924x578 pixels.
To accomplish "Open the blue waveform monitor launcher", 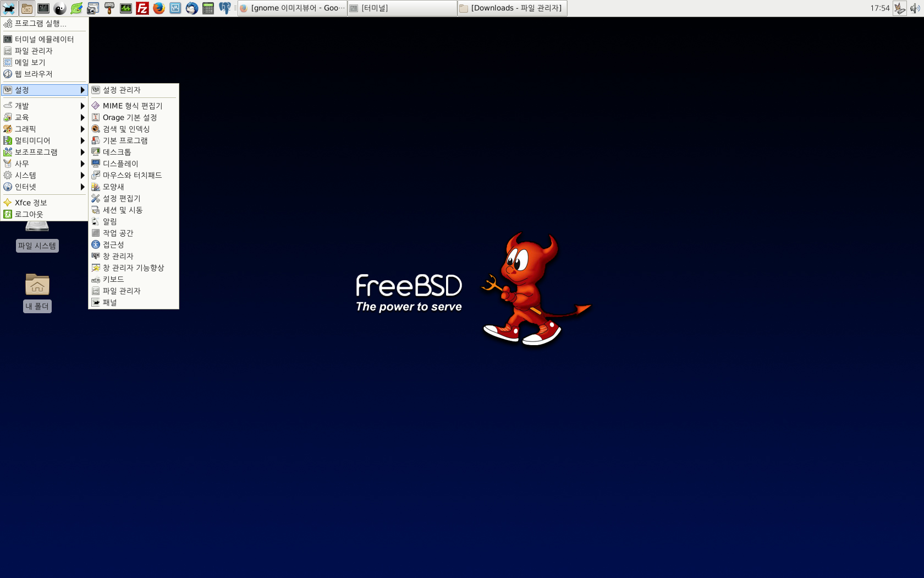I will (175, 8).
